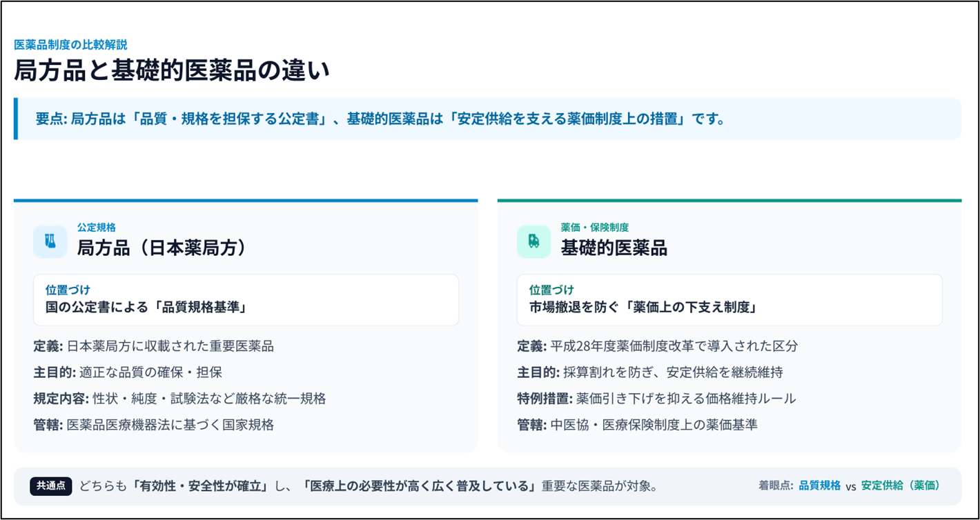Viewport: 980px width, 520px height.
Task: Click the ambulance icon beside 基礎的医薬品
Action: pos(533,241)
